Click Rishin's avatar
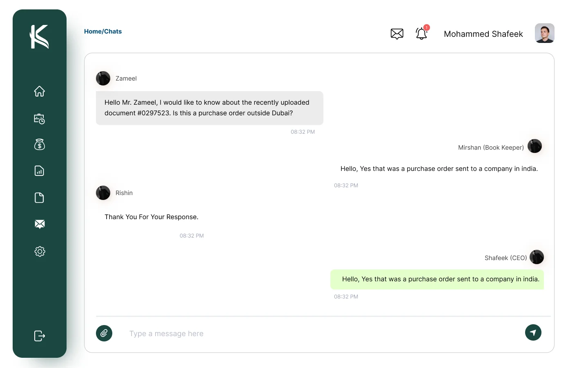The width and height of the screenshot is (588, 368). pyautogui.click(x=103, y=193)
